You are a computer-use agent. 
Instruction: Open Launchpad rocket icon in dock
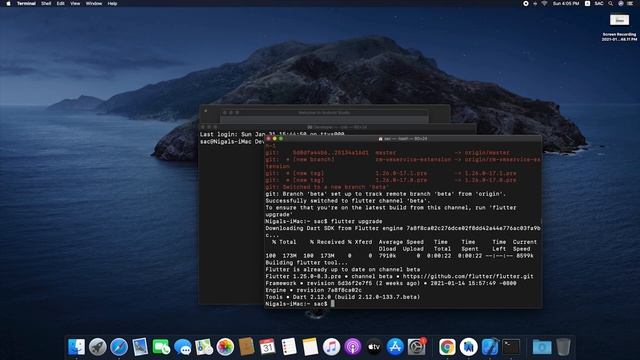click(98, 347)
